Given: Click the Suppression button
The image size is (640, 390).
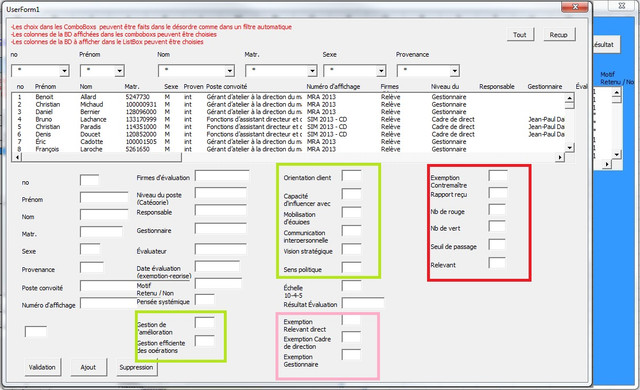Looking at the screenshot, I should [136, 367].
